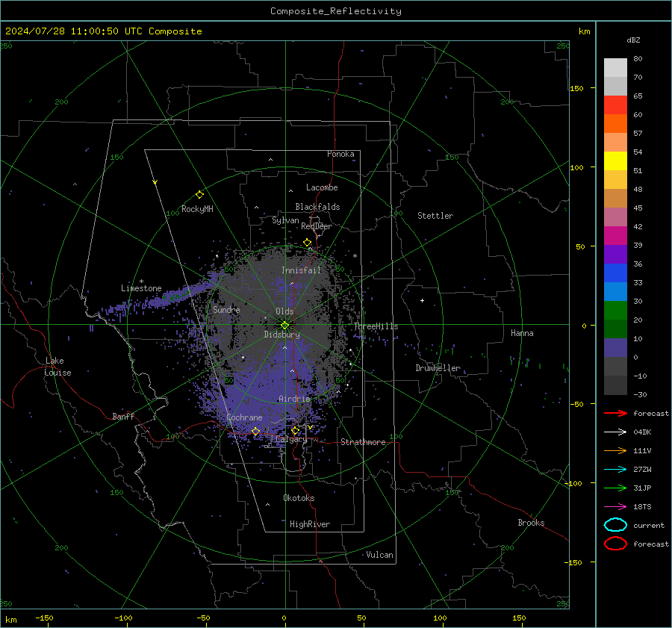Click the asterisk marker above Limestone
Screen dimensions: 672x628
141,282
